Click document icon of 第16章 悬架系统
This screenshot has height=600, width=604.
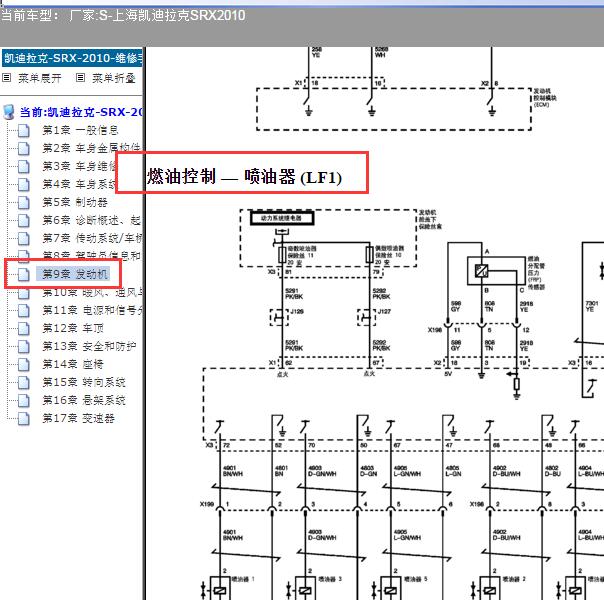(23, 401)
